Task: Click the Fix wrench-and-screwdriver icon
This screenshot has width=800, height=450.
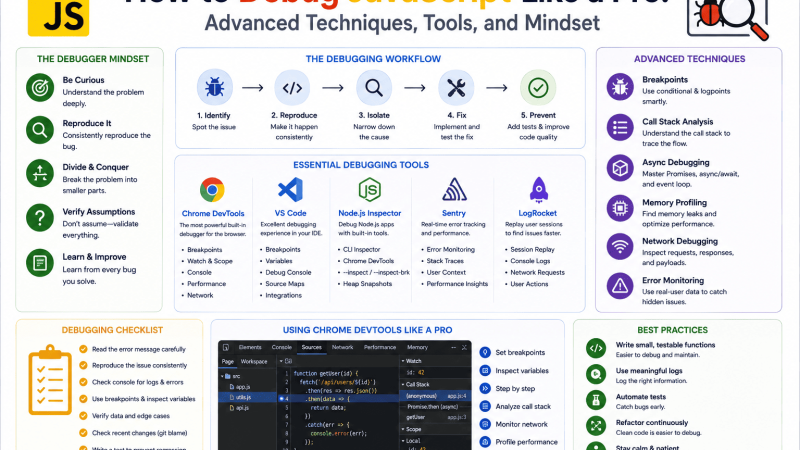Action: click(x=456, y=88)
